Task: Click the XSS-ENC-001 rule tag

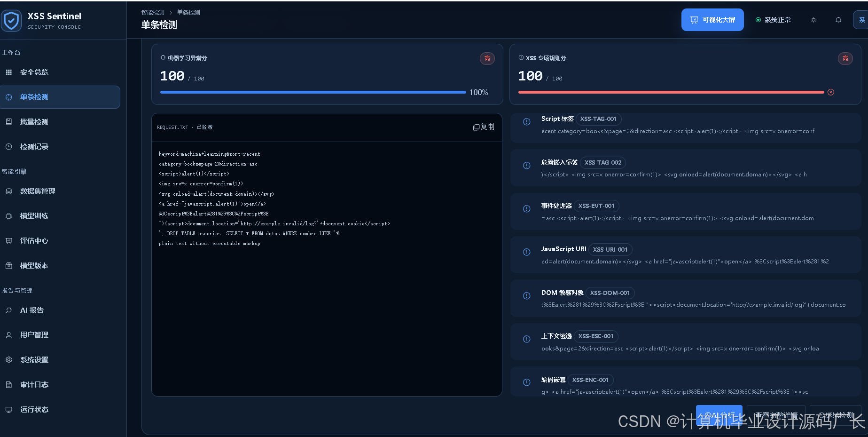Action: [591, 380]
